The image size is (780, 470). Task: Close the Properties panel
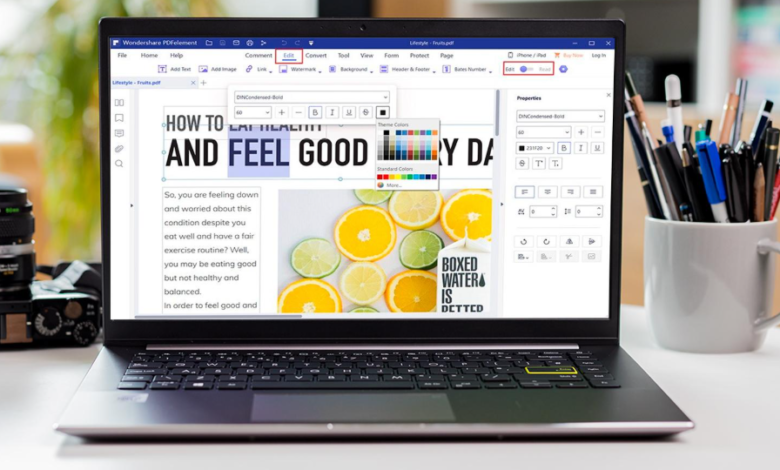click(608, 94)
